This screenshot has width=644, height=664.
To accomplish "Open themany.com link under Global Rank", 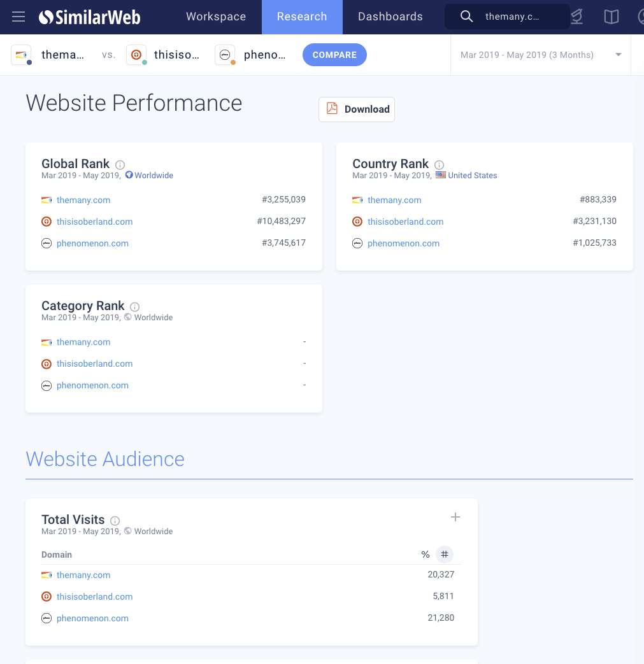I will (x=83, y=200).
